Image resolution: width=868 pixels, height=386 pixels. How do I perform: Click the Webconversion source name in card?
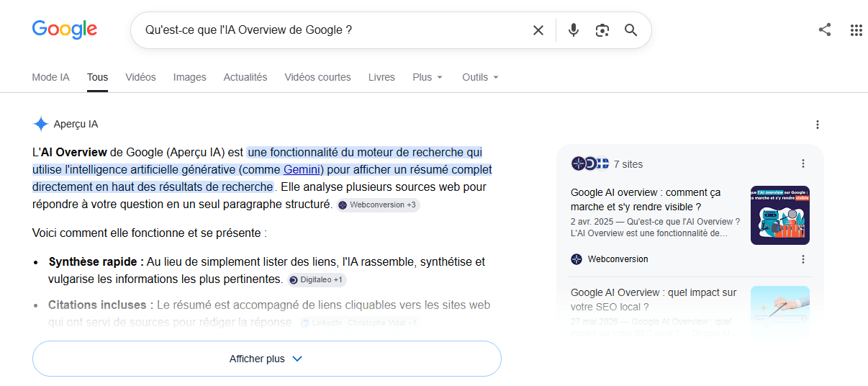618,259
